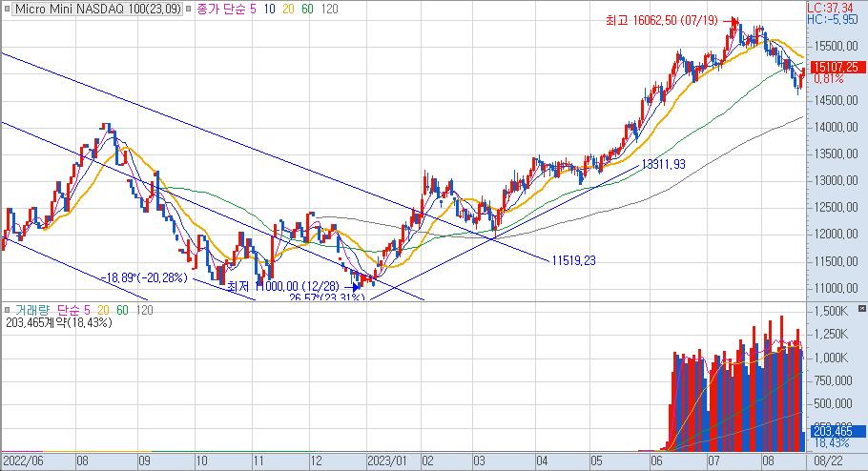Click the 13311,93 trendline value label
The height and width of the screenshot is (471, 868).
pos(663,164)
